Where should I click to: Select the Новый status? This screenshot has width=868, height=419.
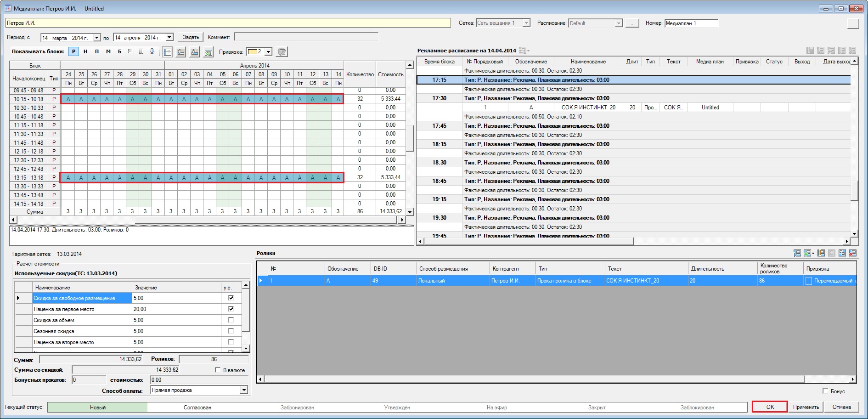pos(97,407)
